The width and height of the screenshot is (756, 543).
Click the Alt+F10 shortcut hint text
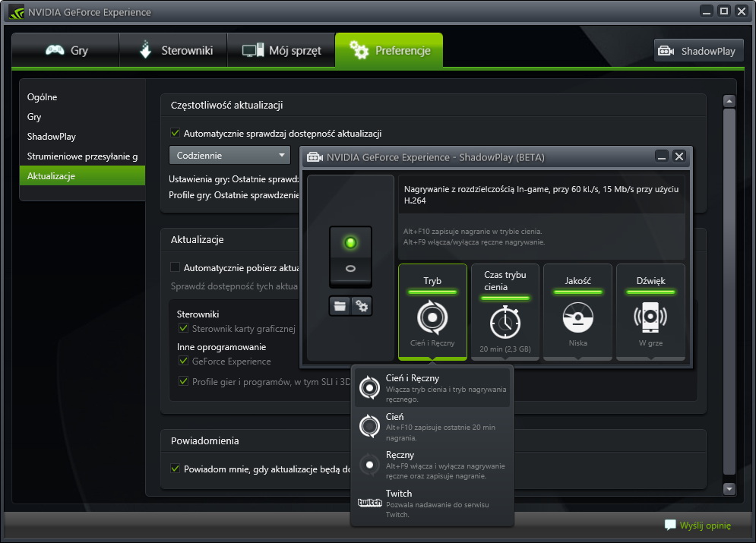[473, 232]
